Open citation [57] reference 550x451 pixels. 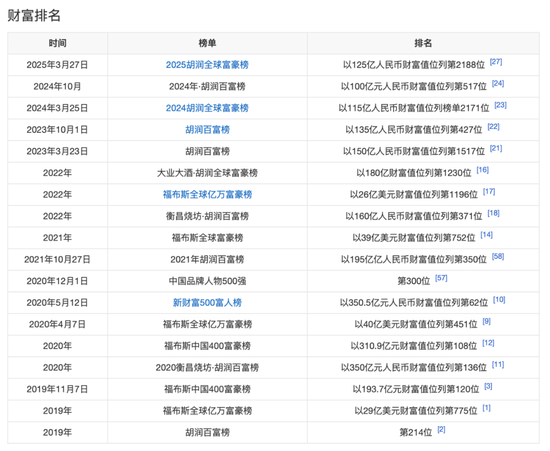click(441, 278)
